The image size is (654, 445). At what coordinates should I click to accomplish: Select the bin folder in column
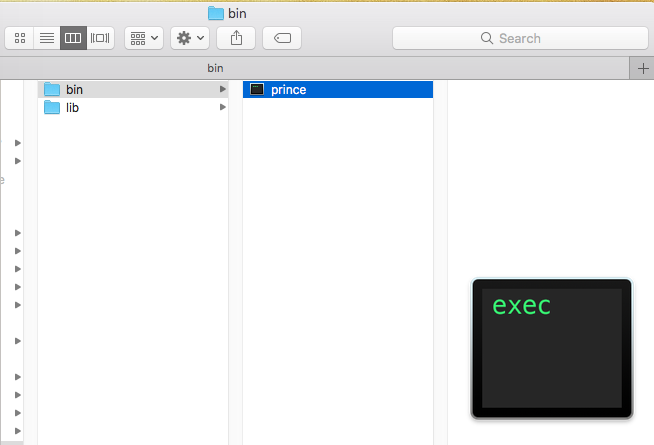[x=75, y=90]
